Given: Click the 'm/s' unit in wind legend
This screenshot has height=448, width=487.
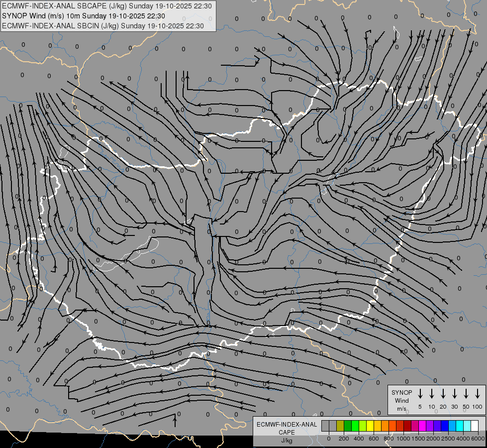Looking at the screenshot, I should [401, 409].
